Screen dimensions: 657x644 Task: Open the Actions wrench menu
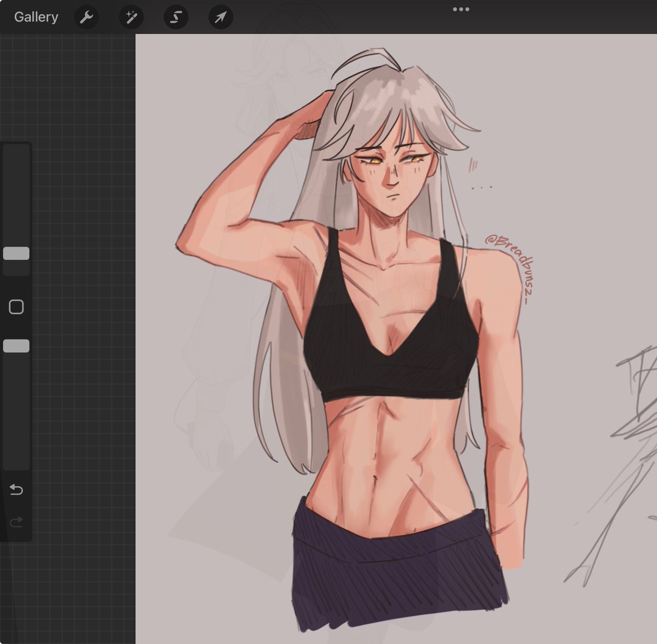point(87,18)
